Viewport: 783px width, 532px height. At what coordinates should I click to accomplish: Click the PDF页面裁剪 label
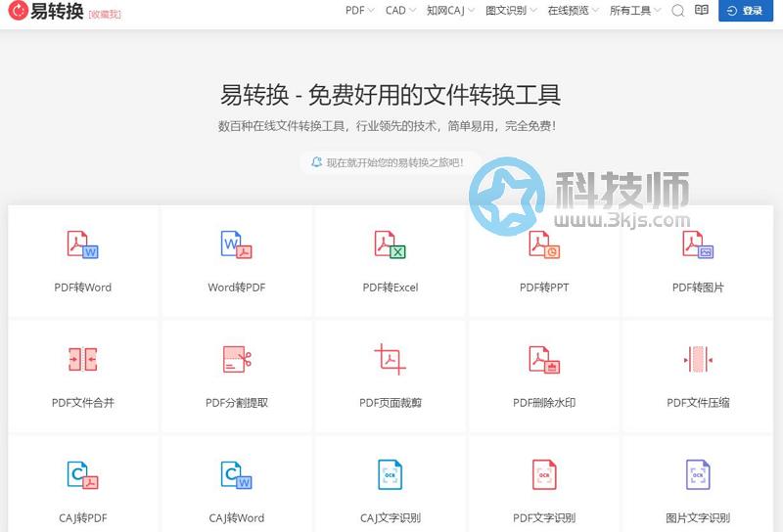(x=391, y=403)
